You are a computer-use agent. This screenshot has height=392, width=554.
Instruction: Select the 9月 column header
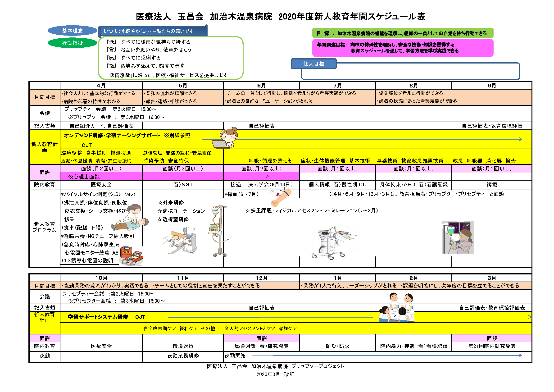point(491,86)
